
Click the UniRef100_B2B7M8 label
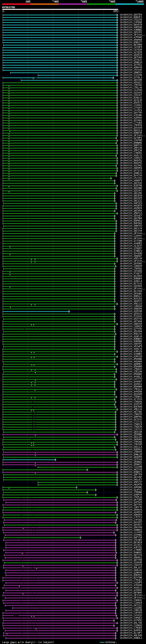pyautogui.click(x=131, y=186)
